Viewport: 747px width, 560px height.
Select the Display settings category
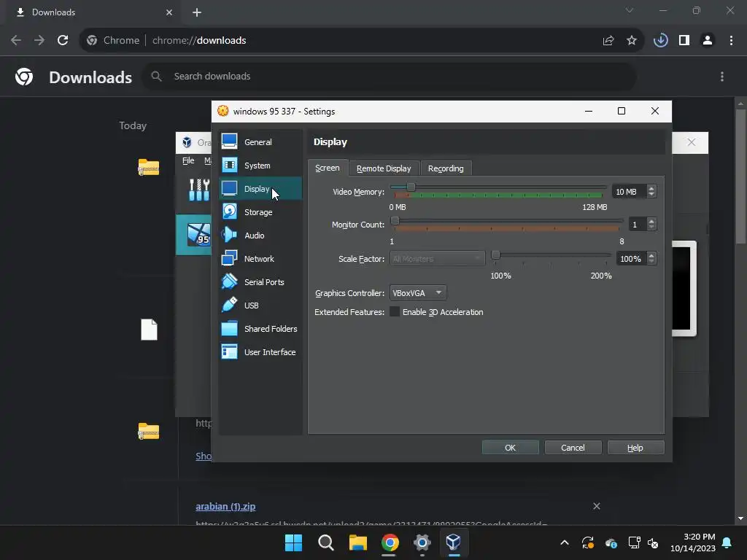260,189
